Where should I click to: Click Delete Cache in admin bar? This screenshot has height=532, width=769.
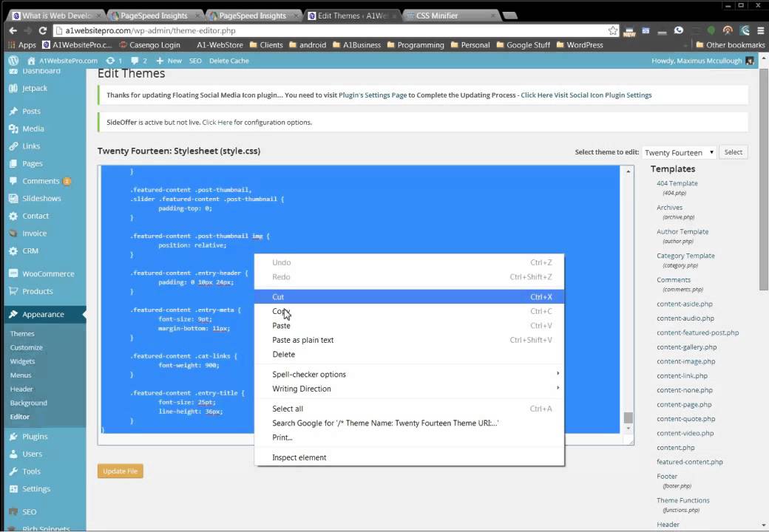(x=229, y=61)
